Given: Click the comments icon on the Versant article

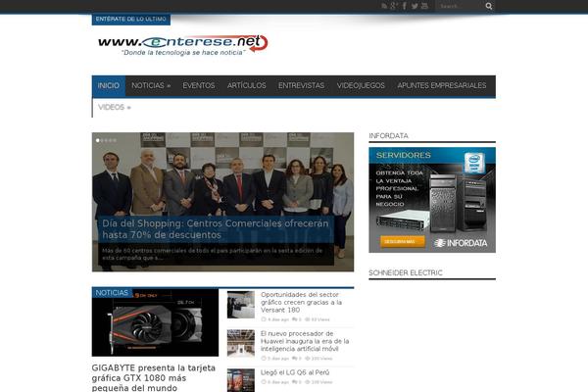Looking at the screenshot, I should click(295, 319).
